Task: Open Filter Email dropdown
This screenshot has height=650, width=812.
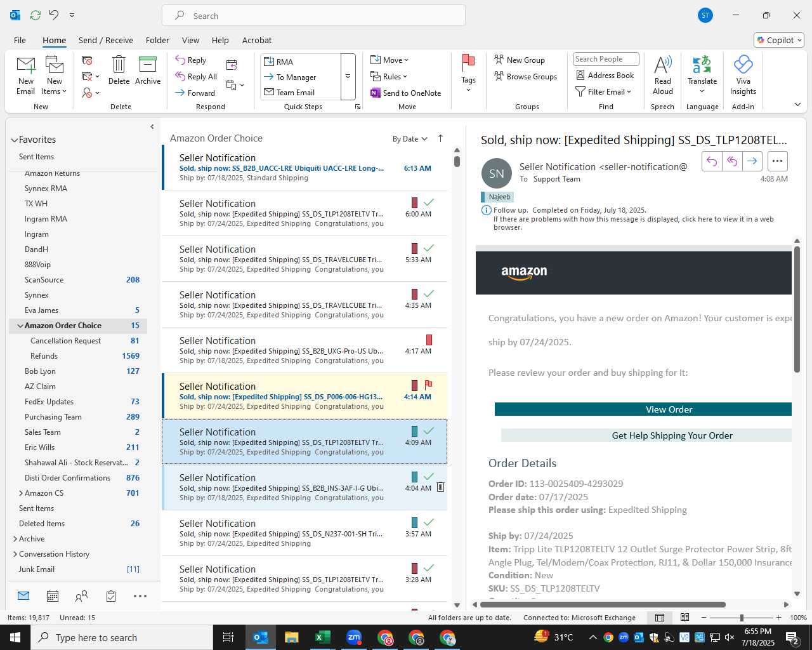Action: 604,91
